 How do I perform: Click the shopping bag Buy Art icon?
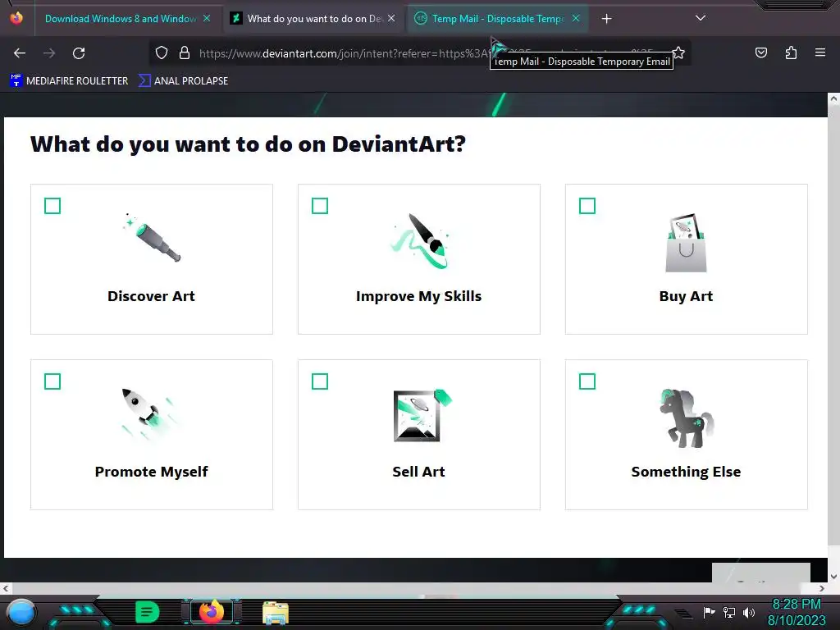point(687,243)
